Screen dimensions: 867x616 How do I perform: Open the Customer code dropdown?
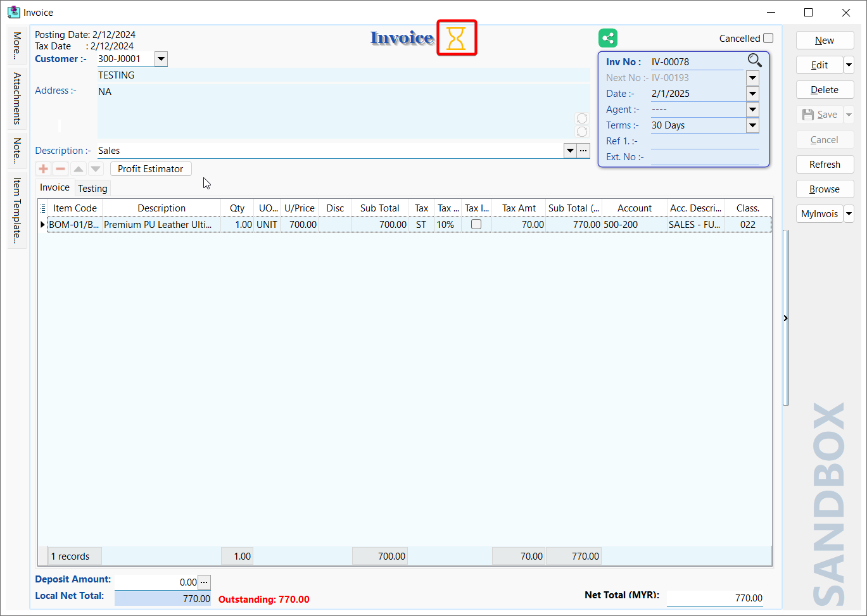161,59
